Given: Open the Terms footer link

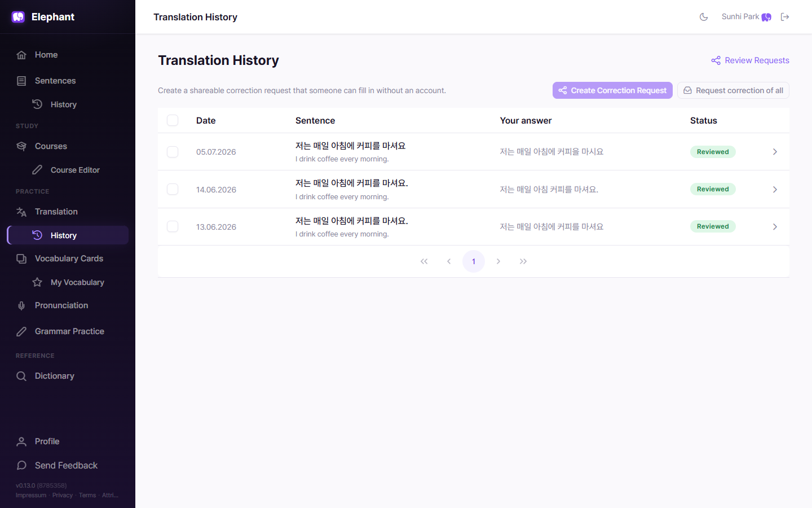Looking at the screenshot, I should point(87,496).
